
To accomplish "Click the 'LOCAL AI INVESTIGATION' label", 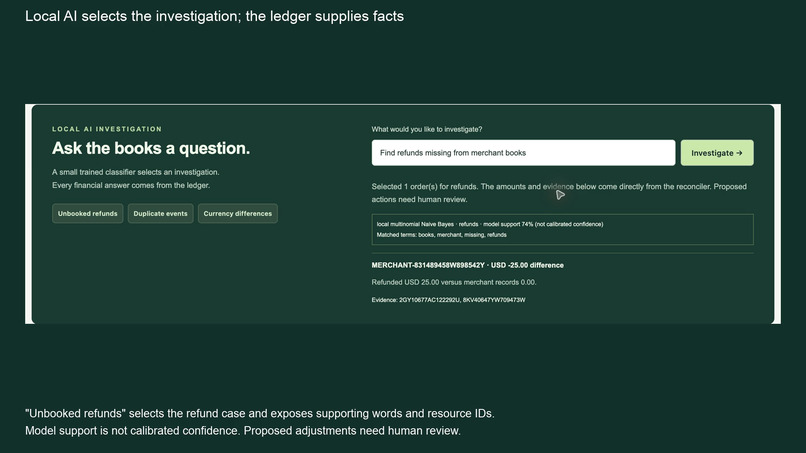I will [x=107, y=129].
